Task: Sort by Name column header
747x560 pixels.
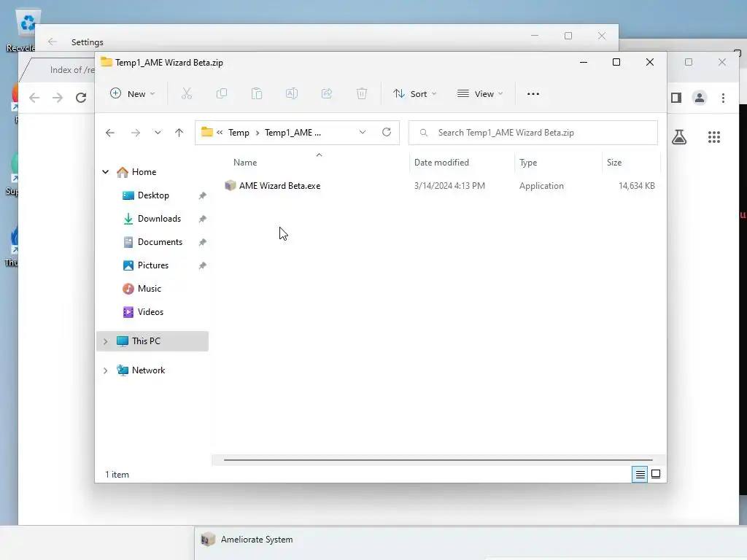Action: 245,163
